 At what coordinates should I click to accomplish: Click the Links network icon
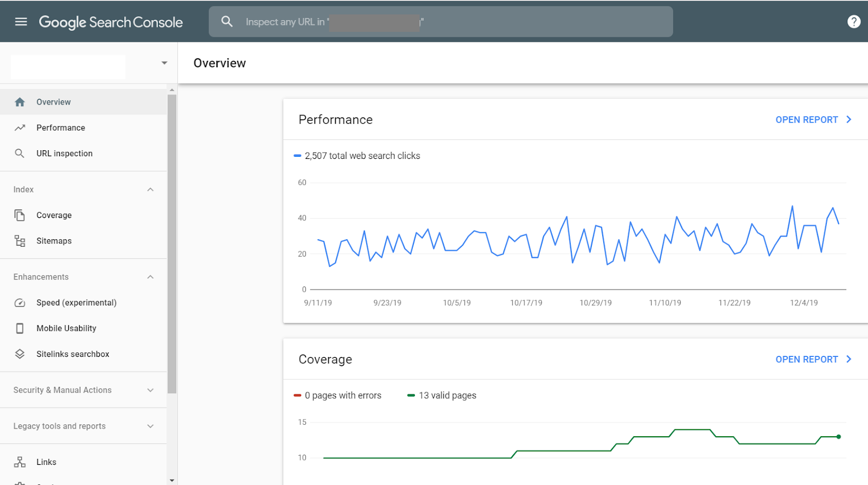point(20,462)
